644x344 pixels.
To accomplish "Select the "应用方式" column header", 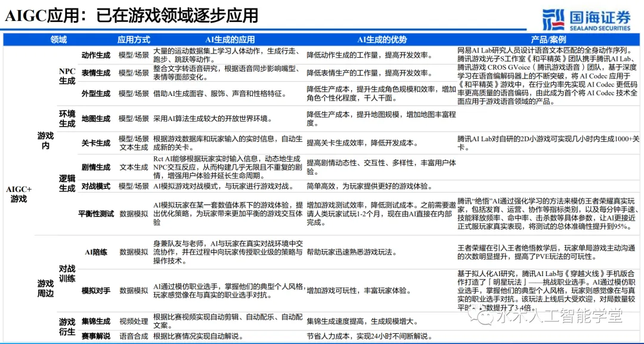I will pos(134,40).
